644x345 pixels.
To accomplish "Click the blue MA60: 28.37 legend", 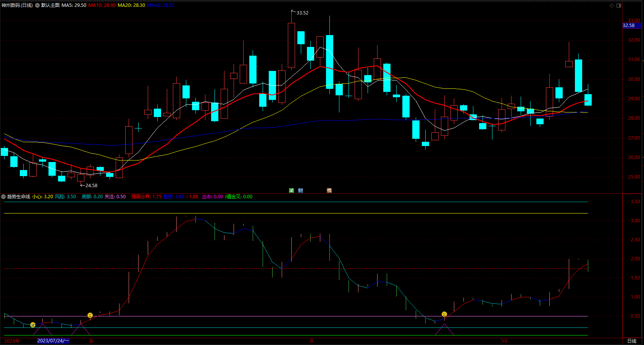I will click(161, 5).
